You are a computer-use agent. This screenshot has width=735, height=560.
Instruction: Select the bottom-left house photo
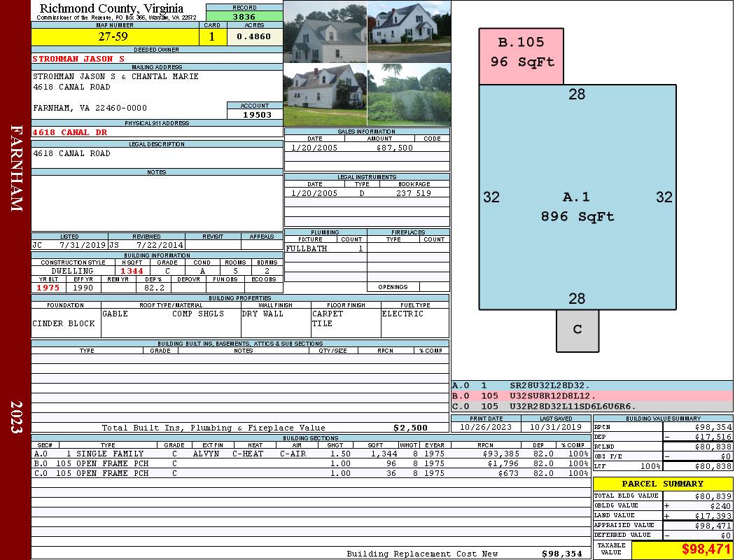325,94
